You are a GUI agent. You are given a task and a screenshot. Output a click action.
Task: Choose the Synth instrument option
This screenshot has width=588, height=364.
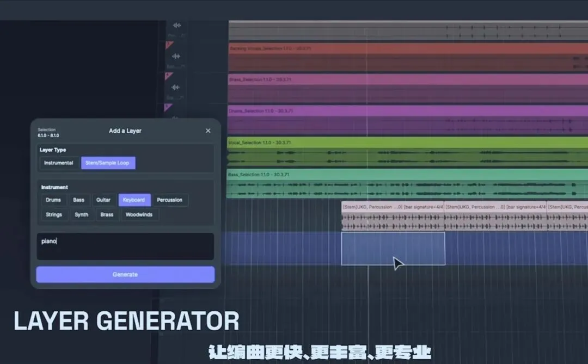click(x=81, y=215)
